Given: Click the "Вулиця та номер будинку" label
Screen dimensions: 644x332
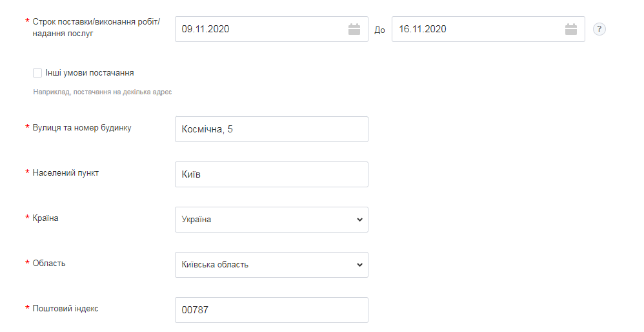Looking at the screenshot, I should (x=82, y=128).
